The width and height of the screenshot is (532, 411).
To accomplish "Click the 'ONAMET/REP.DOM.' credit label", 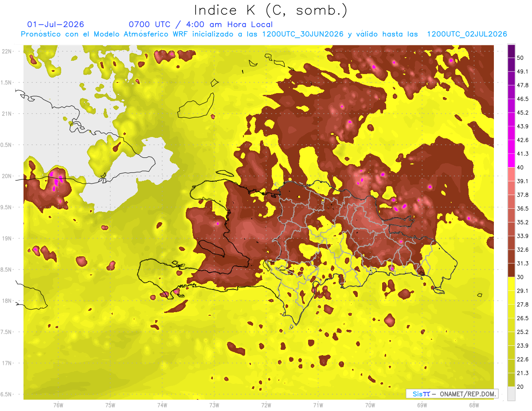I will [468, 394].
